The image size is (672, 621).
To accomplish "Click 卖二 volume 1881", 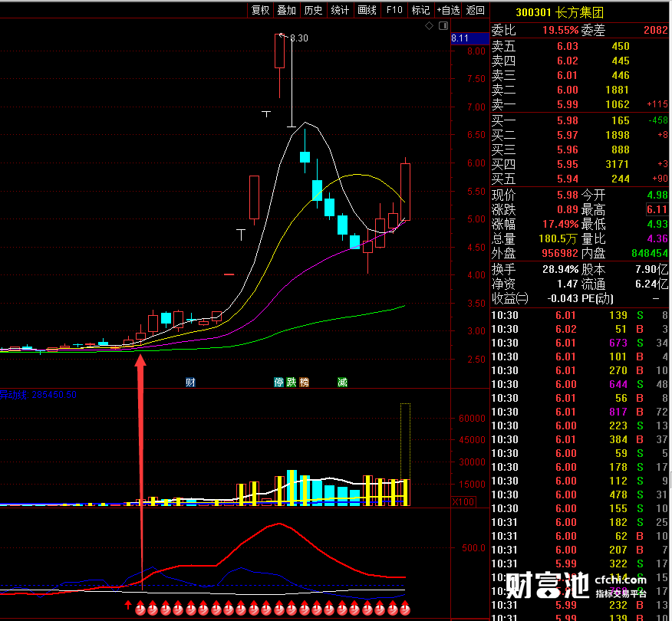I will (x=617, y=90).
